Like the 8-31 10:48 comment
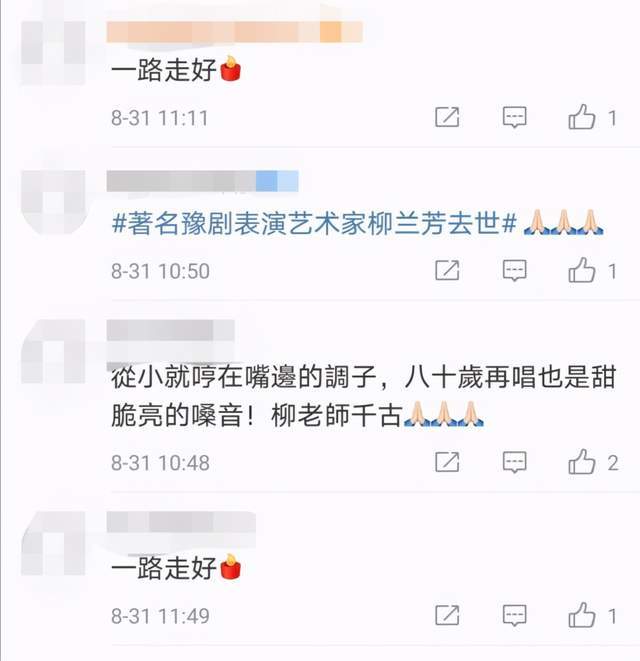 (x=582, y=462)
